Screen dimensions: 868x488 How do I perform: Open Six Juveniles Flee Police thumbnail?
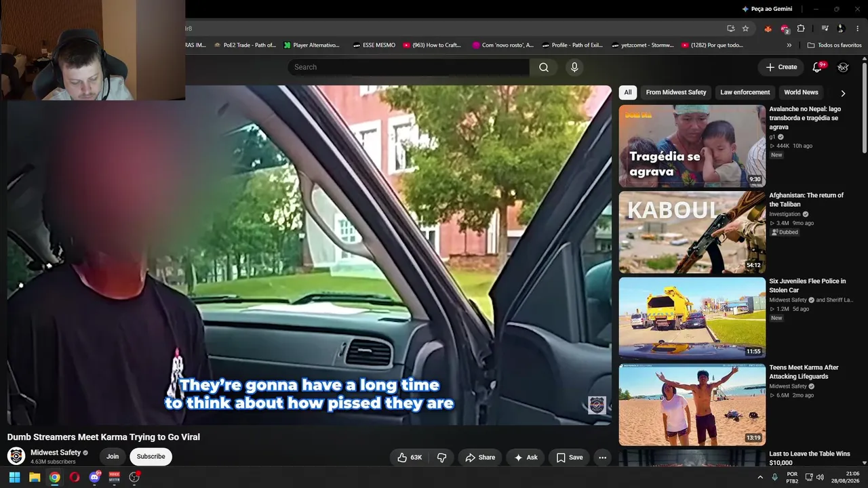692,319
